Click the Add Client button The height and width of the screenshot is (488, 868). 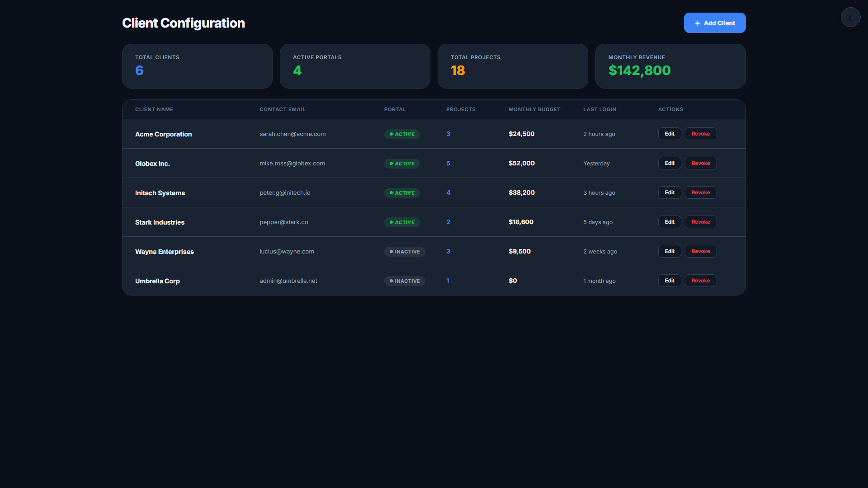715,23
